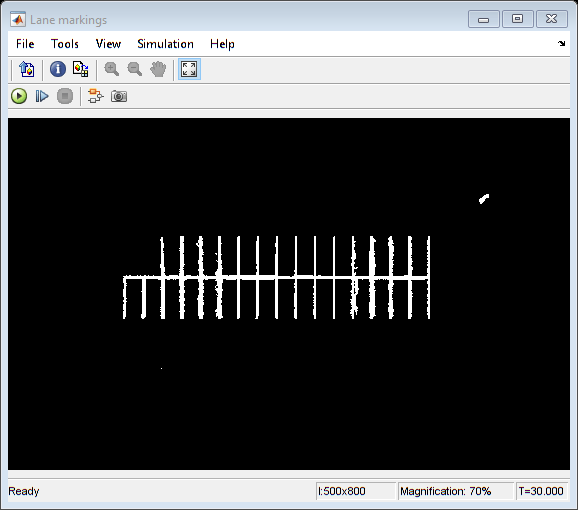Open the View menu

pos(108,44)
